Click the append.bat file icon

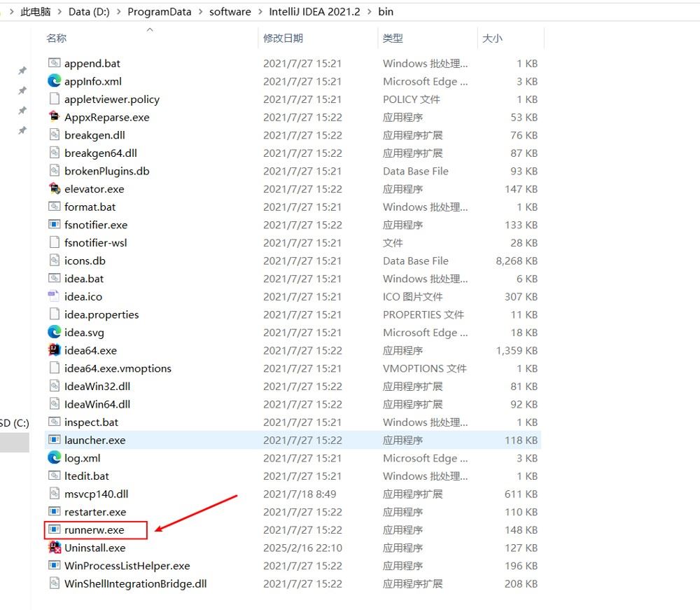click(x=54, y=63)
